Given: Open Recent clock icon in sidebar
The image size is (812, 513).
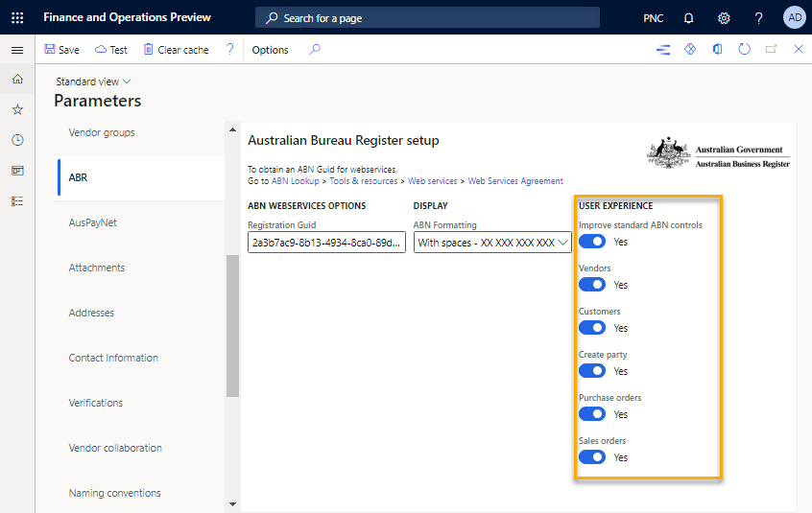Looking at the screenshot, I should click(x=17, y=140).
